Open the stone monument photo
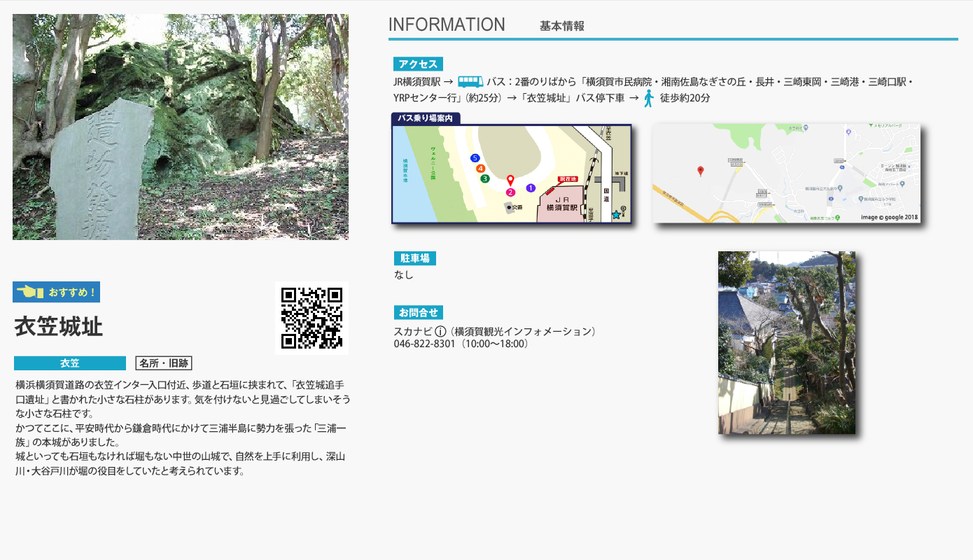Viewport: 973px width, 560px height. [181, 127]
